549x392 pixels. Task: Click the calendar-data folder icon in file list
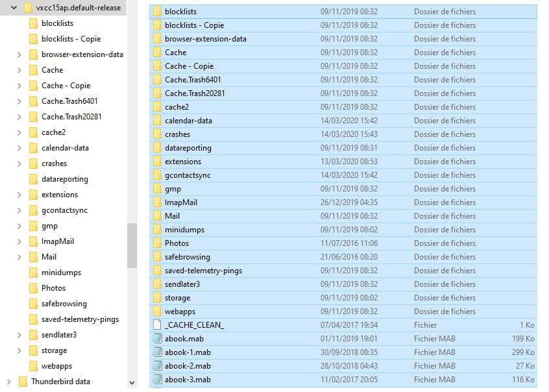point(157,121)
